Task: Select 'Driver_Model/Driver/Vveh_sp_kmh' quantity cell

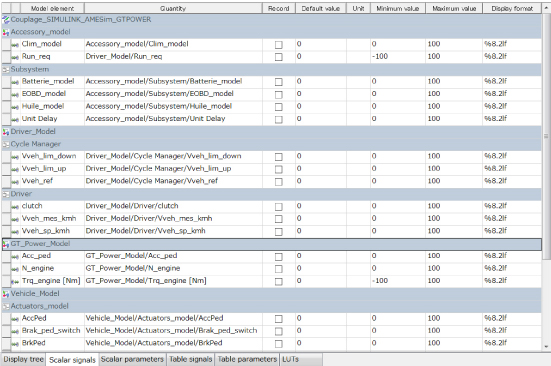Action: 173,231
